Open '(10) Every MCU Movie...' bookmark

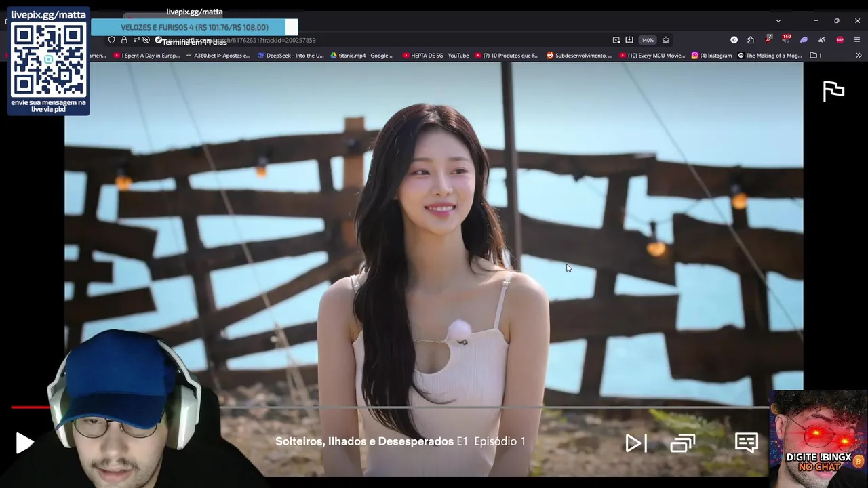[x=652, y=56]
